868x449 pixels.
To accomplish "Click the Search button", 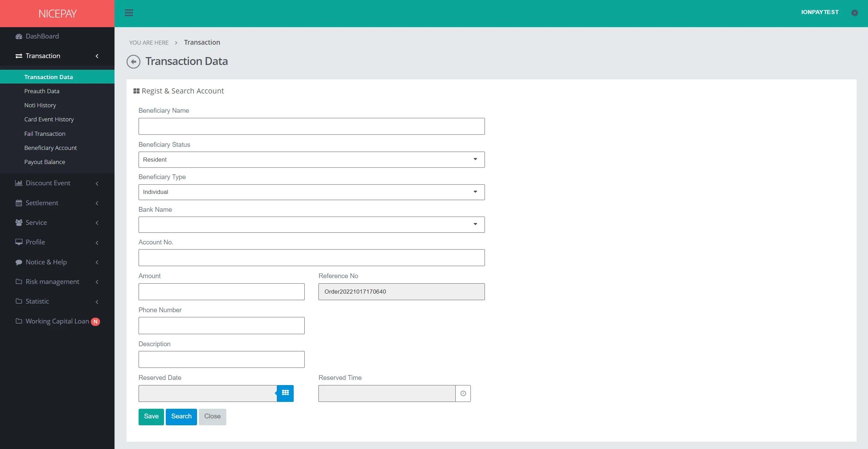I will click(x=181, y=416).
